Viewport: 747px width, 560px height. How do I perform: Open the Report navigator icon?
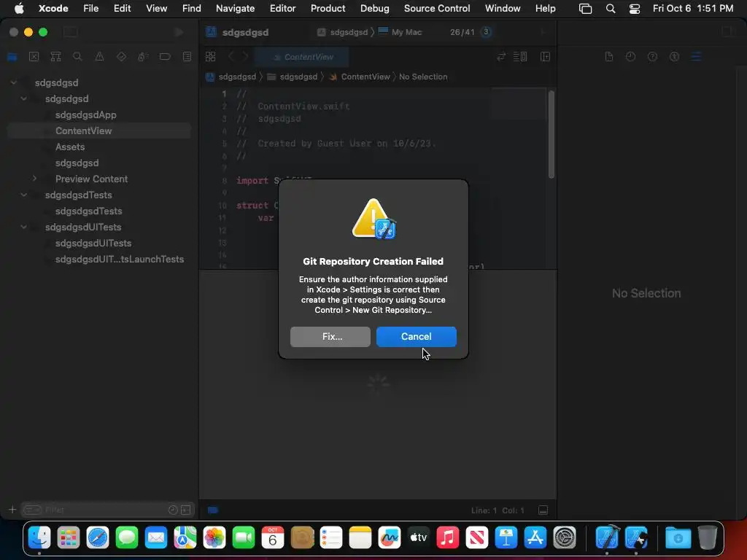click(187, 57)
